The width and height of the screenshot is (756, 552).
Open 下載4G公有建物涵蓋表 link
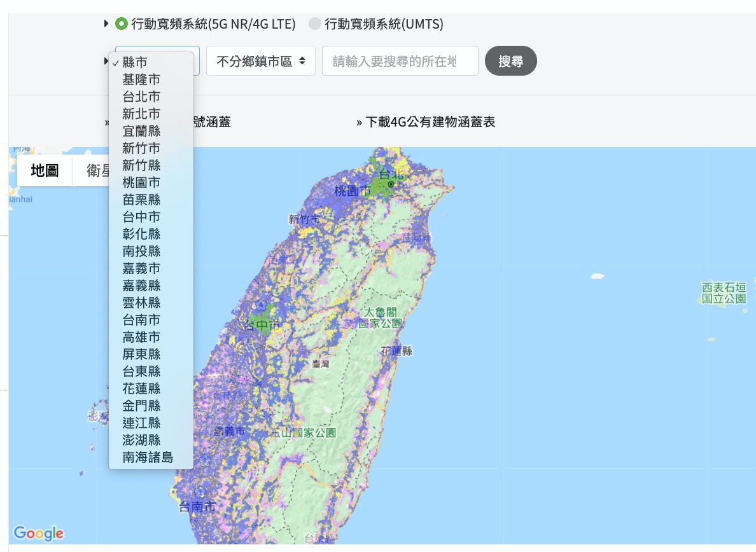point(430,122)
